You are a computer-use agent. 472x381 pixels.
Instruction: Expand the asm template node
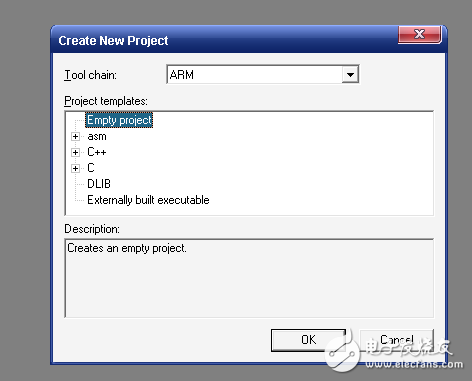(75, 137)
